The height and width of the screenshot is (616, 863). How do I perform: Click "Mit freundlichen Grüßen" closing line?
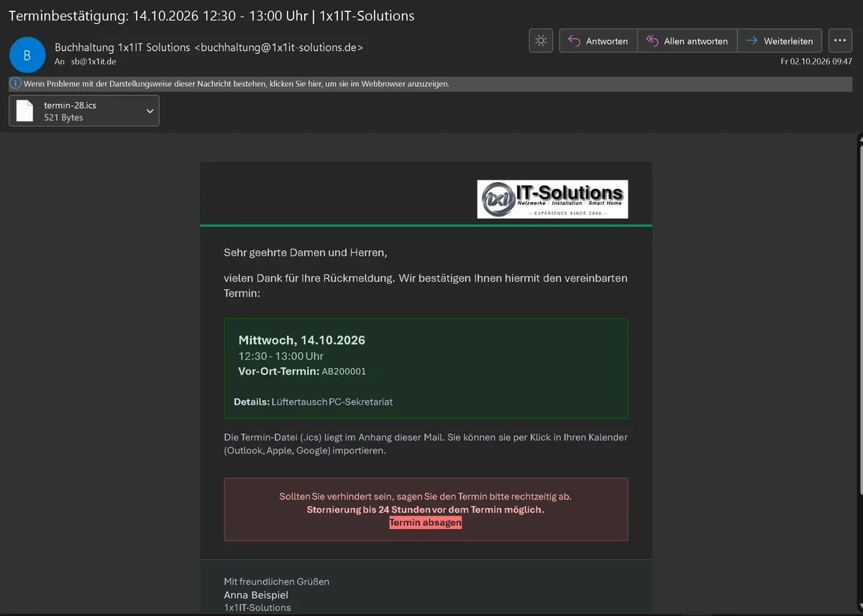coord(277,581)
